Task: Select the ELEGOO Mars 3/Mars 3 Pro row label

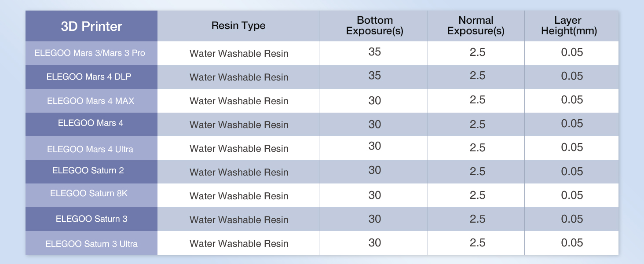Action: pos(90,53)
